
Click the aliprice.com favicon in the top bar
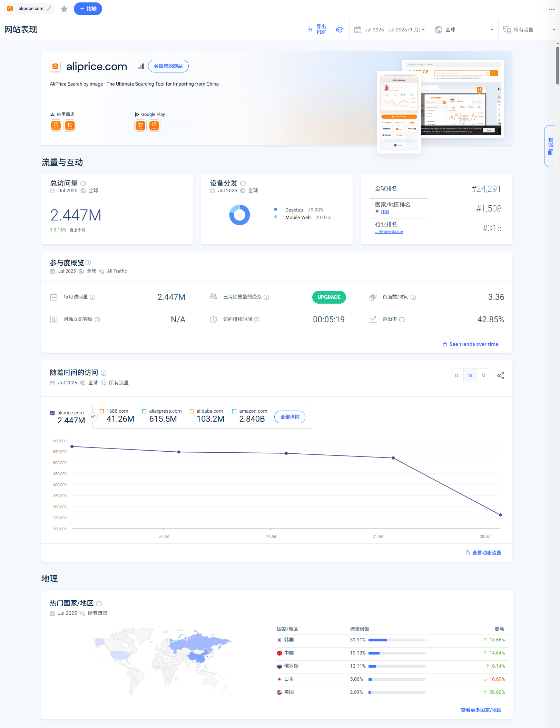tap(10, 9)
